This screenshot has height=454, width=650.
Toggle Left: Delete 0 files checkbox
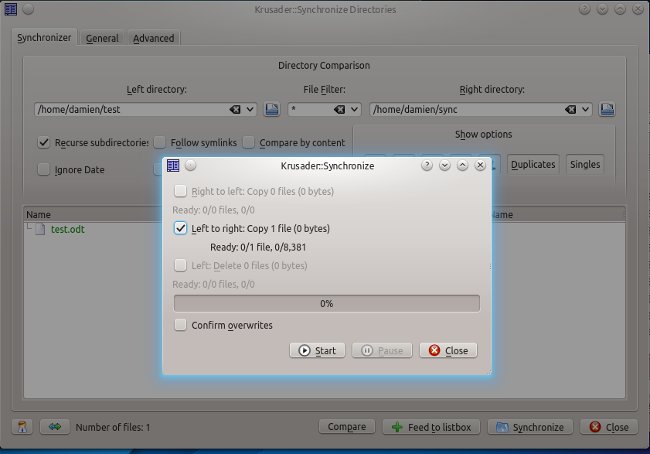[180, 265]
